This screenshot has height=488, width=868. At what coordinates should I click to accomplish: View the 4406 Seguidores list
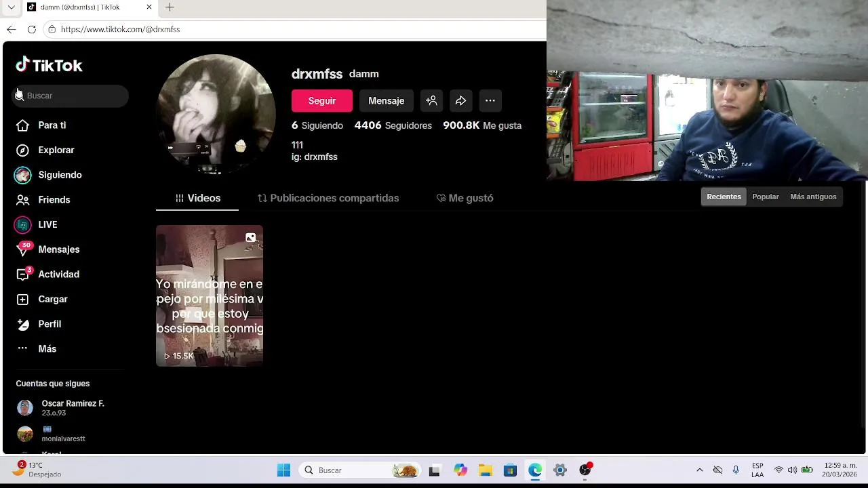(x=393, y=125)
